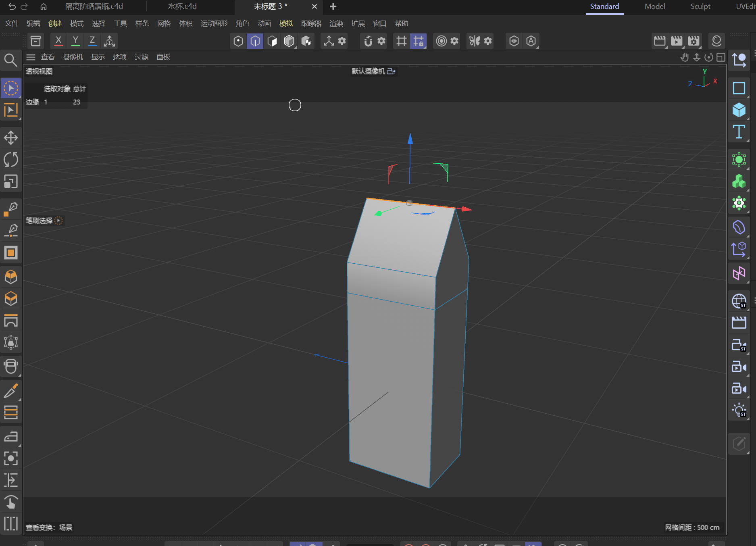Open viewport hamburger menu

pyautogui.click(x=31, y=57)
